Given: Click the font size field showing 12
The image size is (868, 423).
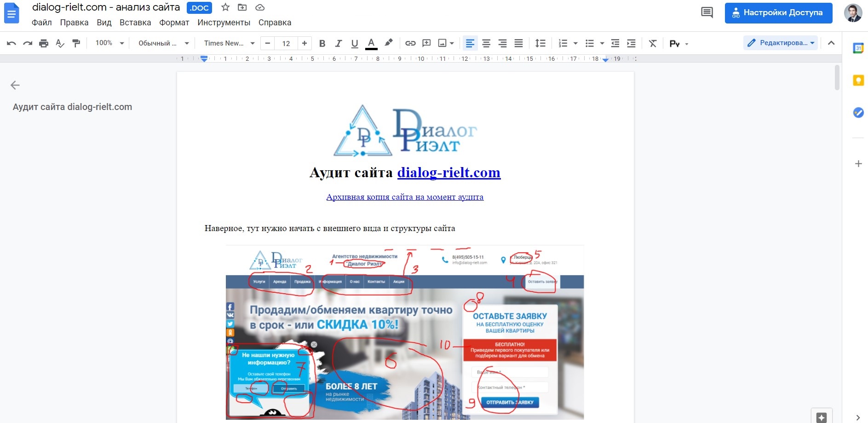Looking at the screenshot, I should tap(286, 43).
